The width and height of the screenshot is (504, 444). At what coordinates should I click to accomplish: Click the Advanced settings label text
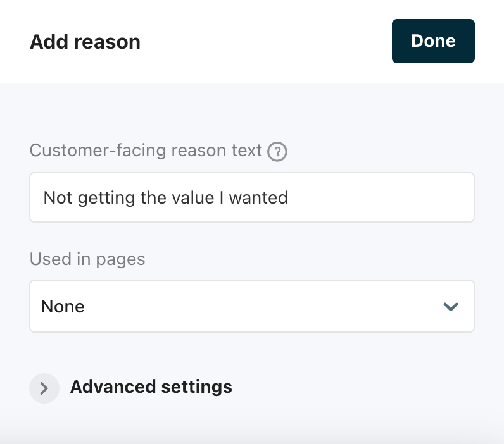point(151,386)
